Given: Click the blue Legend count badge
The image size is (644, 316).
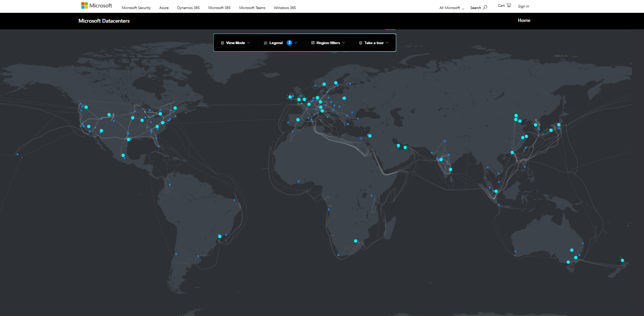Looking at the screenshot, I should coord(289,43).
